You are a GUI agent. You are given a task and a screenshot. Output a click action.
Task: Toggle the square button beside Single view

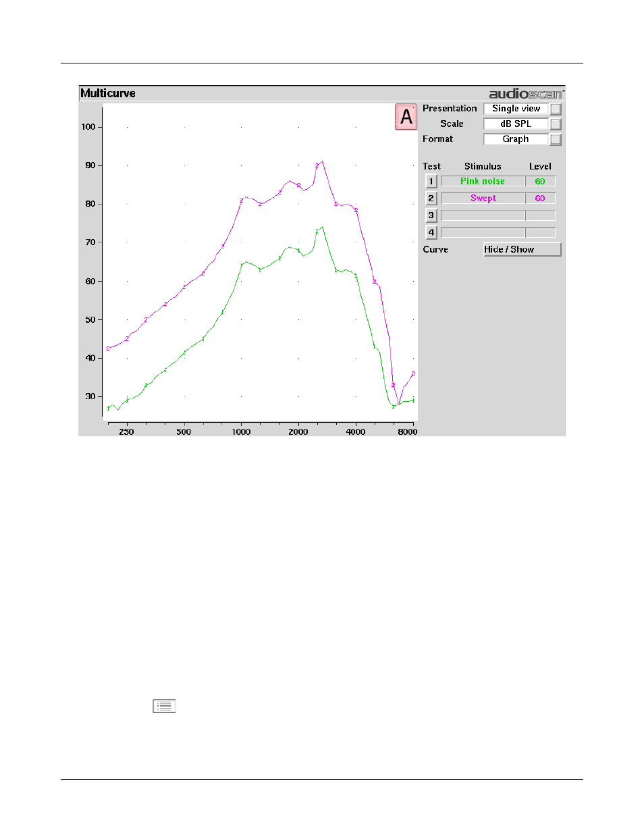point(556,109)
